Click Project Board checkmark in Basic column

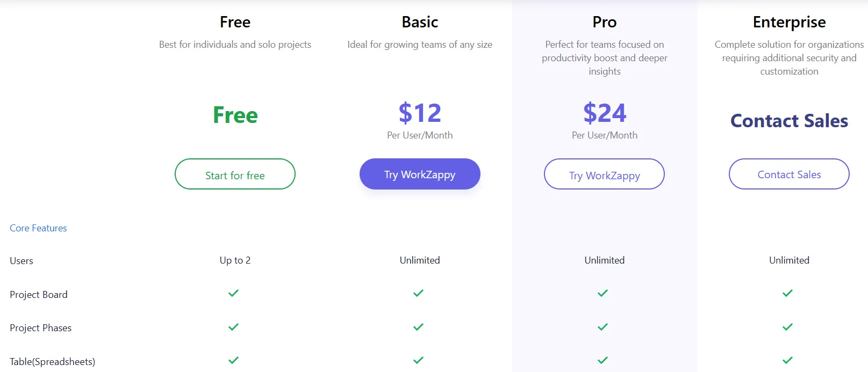(418, 293)
